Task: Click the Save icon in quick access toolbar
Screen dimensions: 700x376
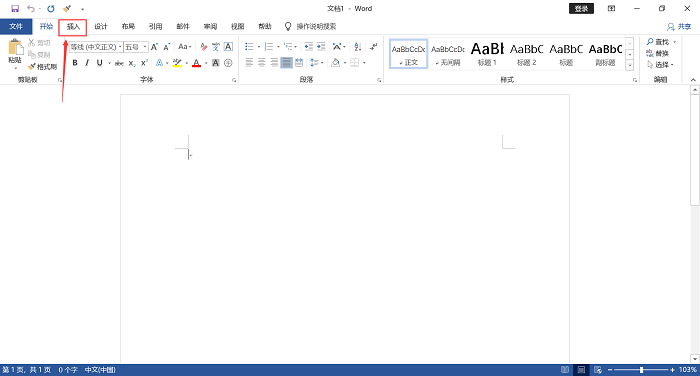Action: point(15,8)
